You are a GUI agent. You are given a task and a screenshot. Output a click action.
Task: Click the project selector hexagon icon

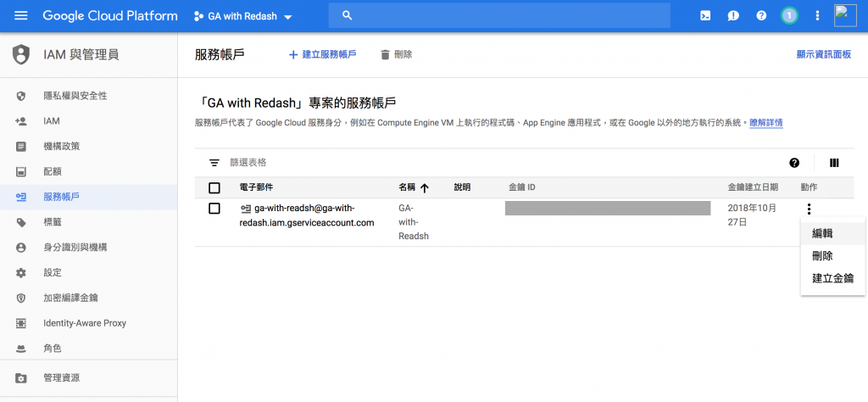[198, 16]
